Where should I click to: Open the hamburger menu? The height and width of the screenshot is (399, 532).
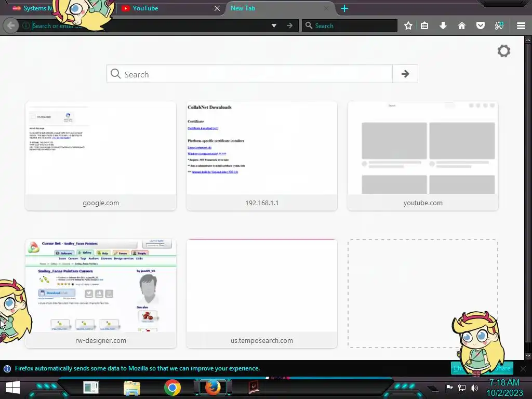[x=521, y=26]
